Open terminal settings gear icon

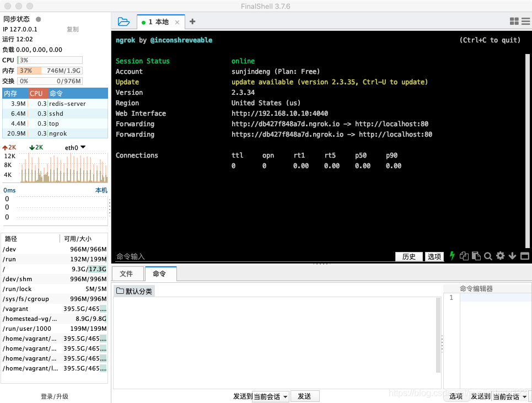[500, 256]
